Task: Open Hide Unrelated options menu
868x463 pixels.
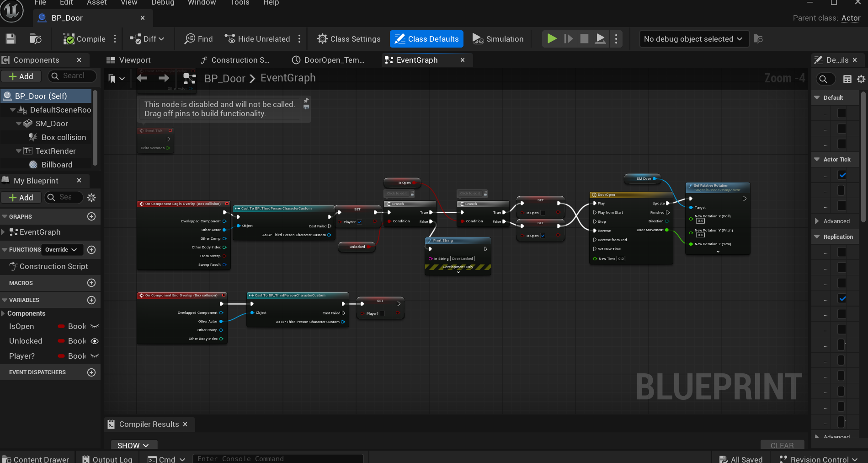Action: click(x=299, y=39)
